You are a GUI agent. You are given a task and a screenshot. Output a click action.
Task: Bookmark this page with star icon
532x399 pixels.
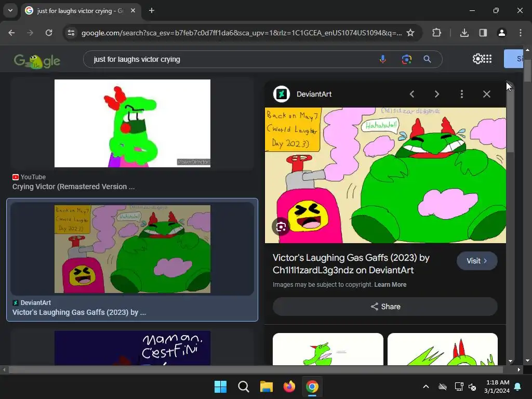click(x=410, y=33)
